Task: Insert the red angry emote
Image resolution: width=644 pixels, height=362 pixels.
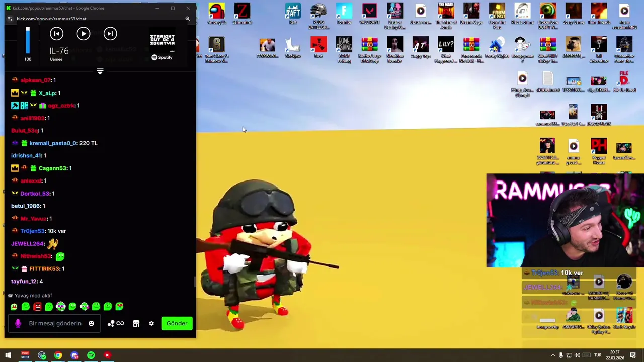Action: click(x=37, y=307)
